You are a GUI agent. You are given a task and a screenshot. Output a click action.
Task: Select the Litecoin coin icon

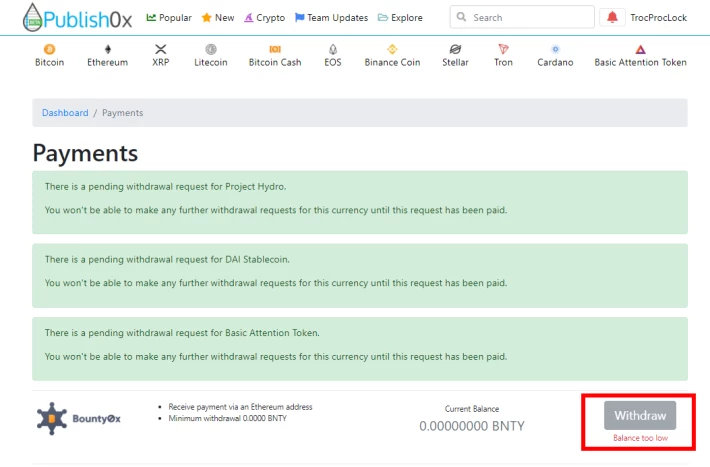[x=211, y=49]
